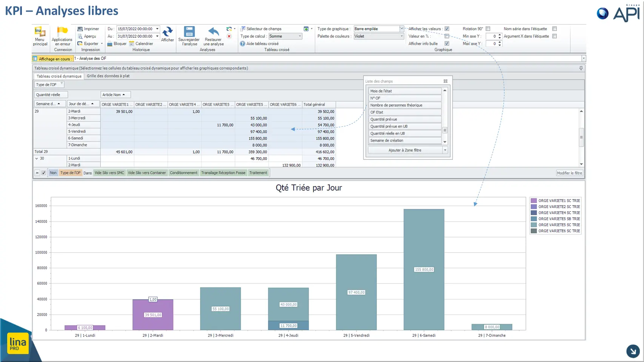The width and height of the screenshot is (644, 362).
Task: Click Restaurer une analyse arrow icon
Action: pos(214,32)
